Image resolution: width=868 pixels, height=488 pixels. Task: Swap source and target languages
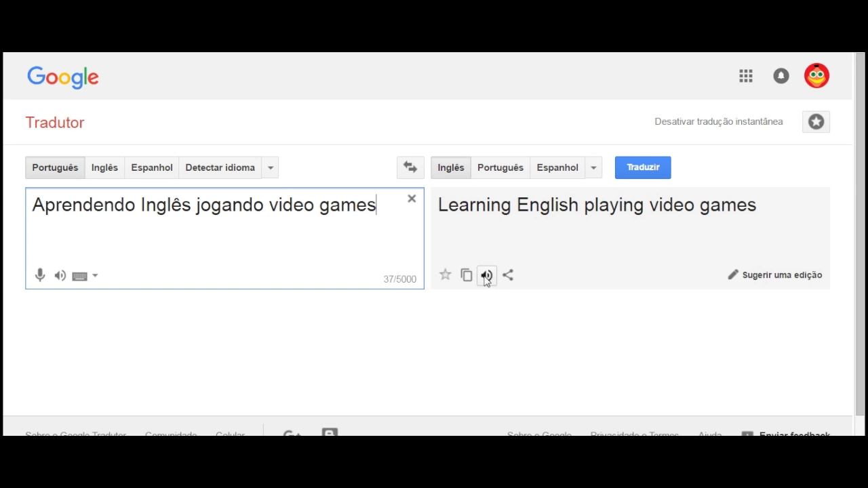410,167
